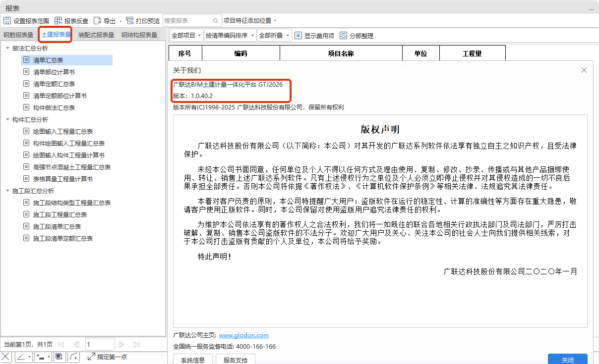The width and height of the screenshot is (599, 364).
Task: Toggle 显示费用项 show cost items
Action: (x=314, y=36)
